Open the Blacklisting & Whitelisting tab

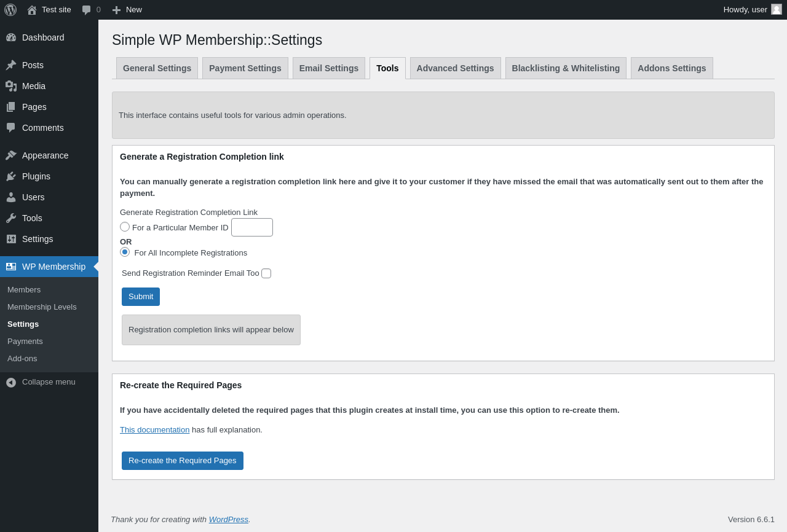(566, 68)
